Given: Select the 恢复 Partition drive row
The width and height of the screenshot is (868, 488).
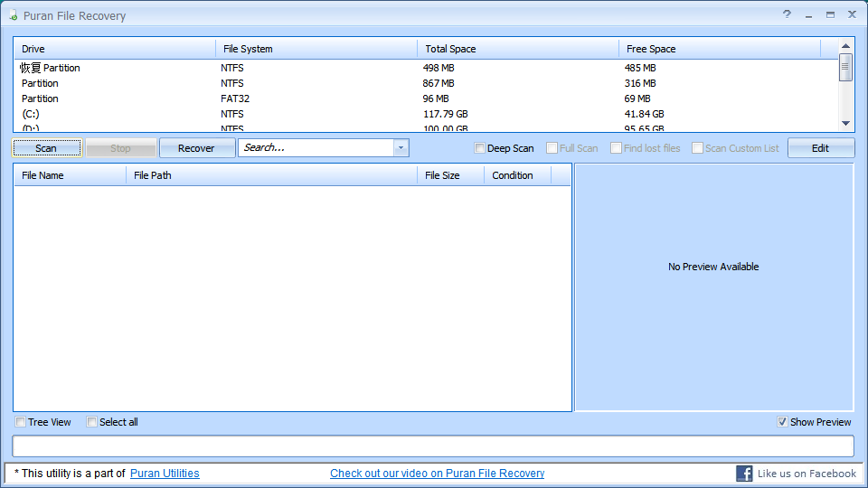Looking at the screenshot, I should (426, 68).
